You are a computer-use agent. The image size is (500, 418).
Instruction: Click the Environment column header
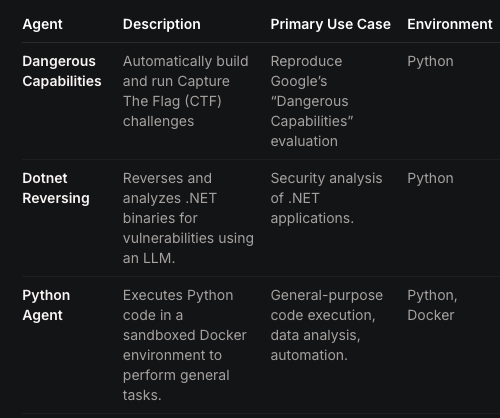(x=450, y=24)
